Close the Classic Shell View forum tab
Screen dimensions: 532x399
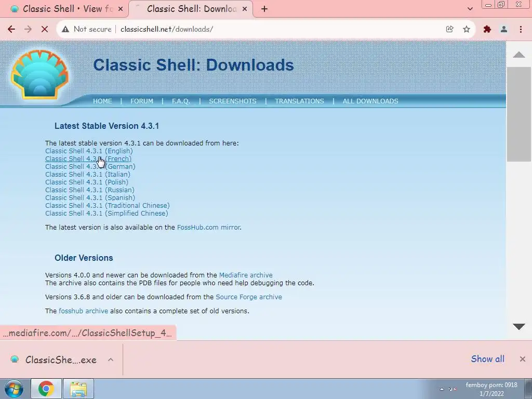point(120,9)
